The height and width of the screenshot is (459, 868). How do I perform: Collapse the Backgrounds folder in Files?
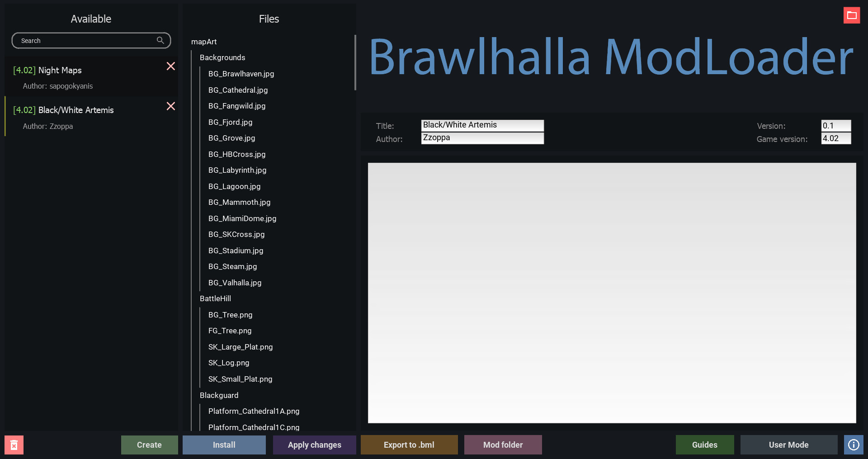(x=222, y=57)
